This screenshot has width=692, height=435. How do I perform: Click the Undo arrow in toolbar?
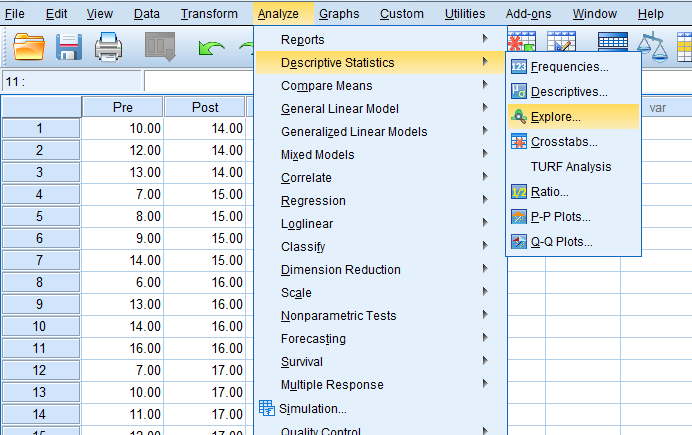211,47
